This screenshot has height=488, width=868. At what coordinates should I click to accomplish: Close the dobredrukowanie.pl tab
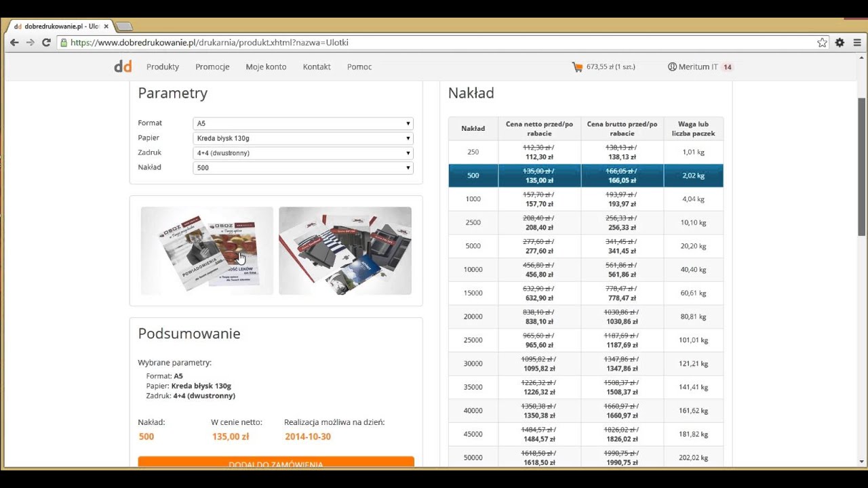(x=106, y=26)
